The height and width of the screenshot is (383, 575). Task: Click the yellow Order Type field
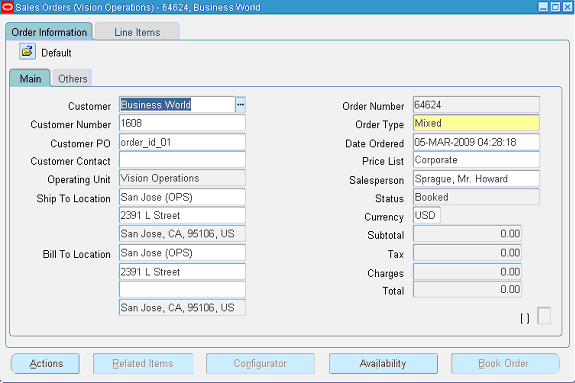[x=476, y=123]
